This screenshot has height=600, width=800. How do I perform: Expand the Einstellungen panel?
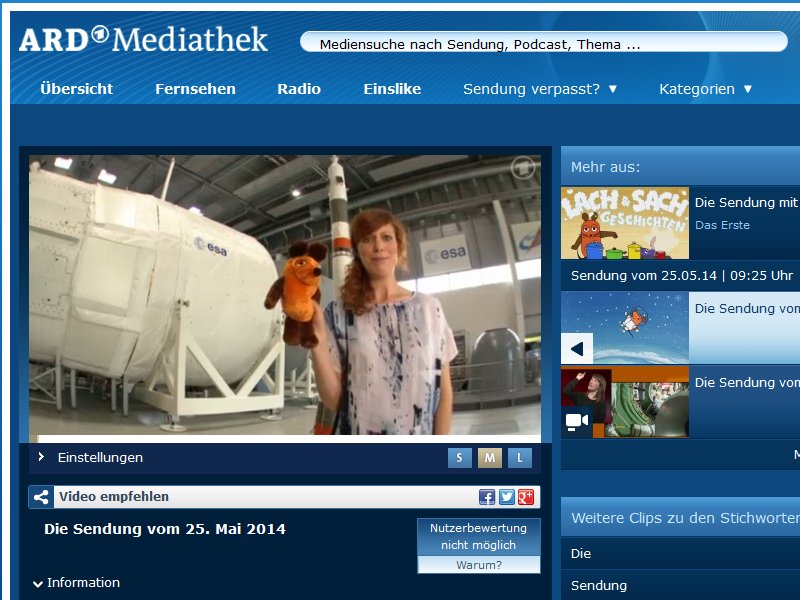point(91,457)
